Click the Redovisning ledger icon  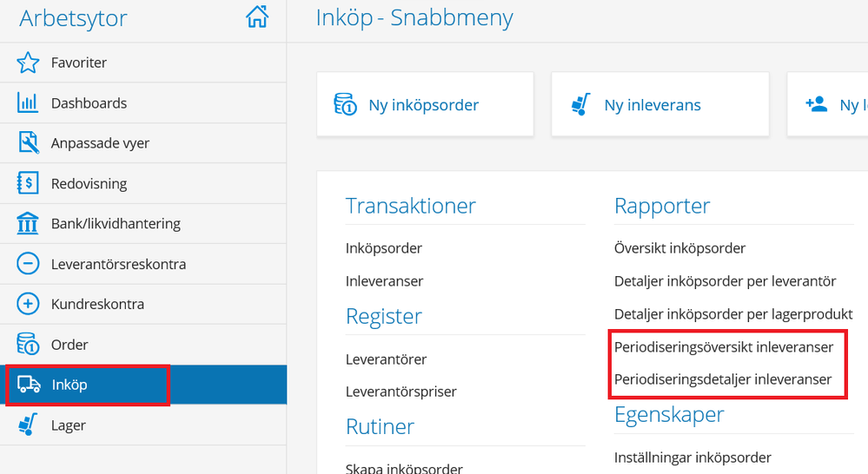tap(28, 183)
